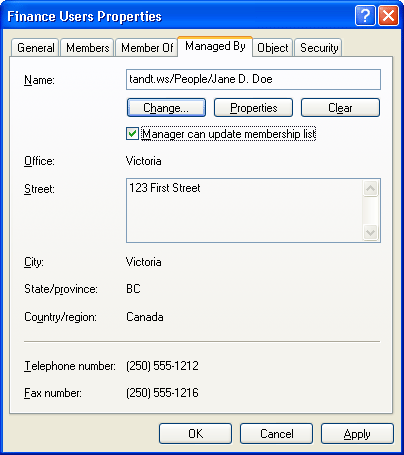The image size is (404, 455).
Task: Select the Managed By tab
Action: [x=215, y=46]
